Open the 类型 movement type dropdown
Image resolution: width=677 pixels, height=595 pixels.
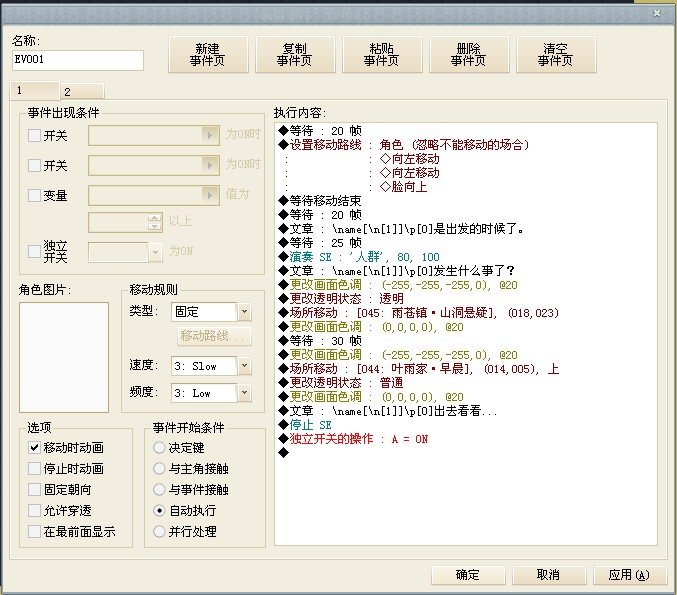click(244, 312)
